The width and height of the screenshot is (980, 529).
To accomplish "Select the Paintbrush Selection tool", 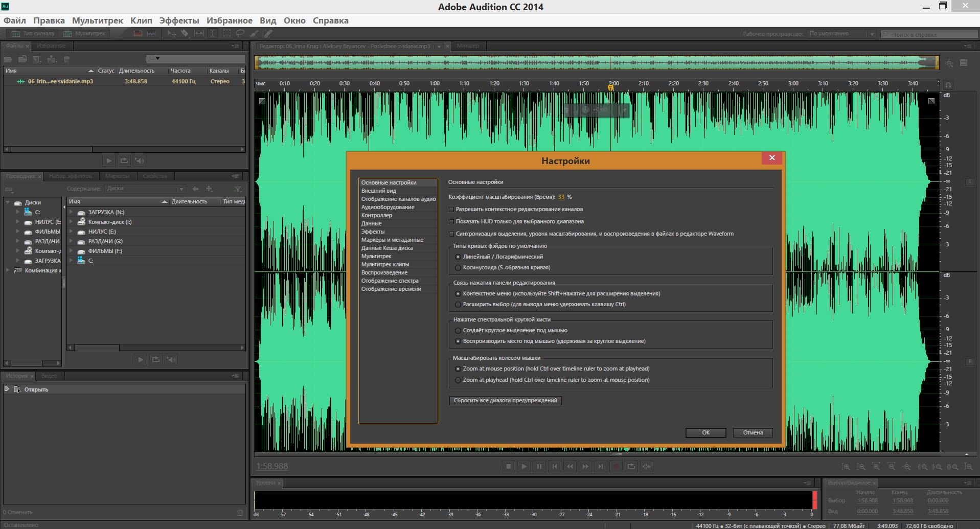I will pyautogui.click(x=254, y=33).
